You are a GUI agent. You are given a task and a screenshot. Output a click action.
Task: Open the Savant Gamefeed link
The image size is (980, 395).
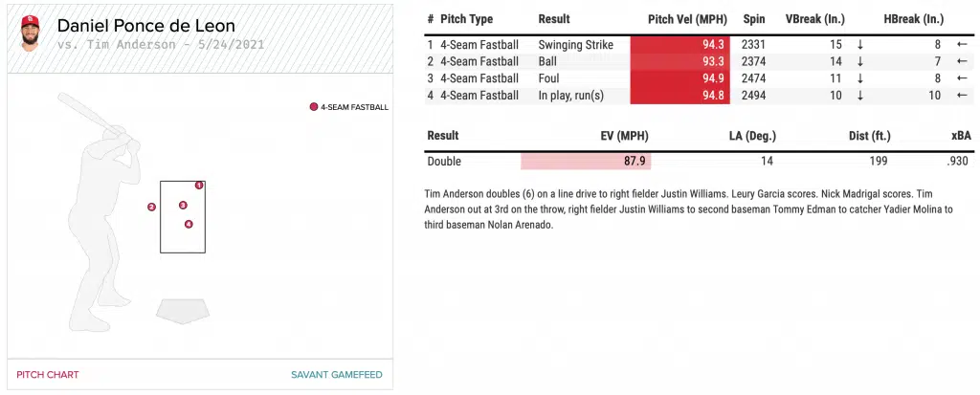336,375
